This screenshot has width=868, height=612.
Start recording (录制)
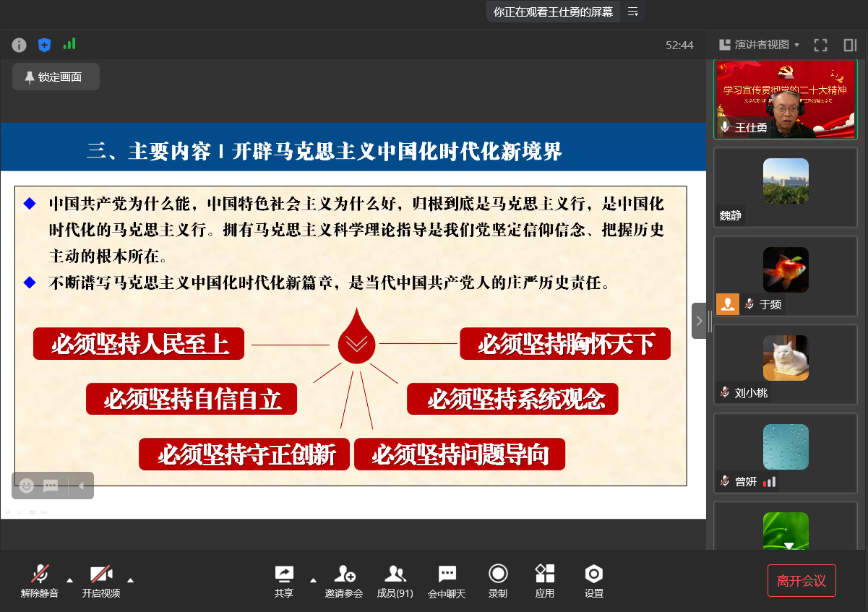(498, 582)
